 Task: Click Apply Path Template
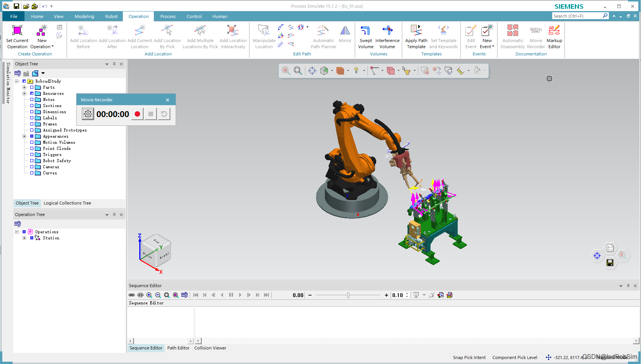pos(416,37)
